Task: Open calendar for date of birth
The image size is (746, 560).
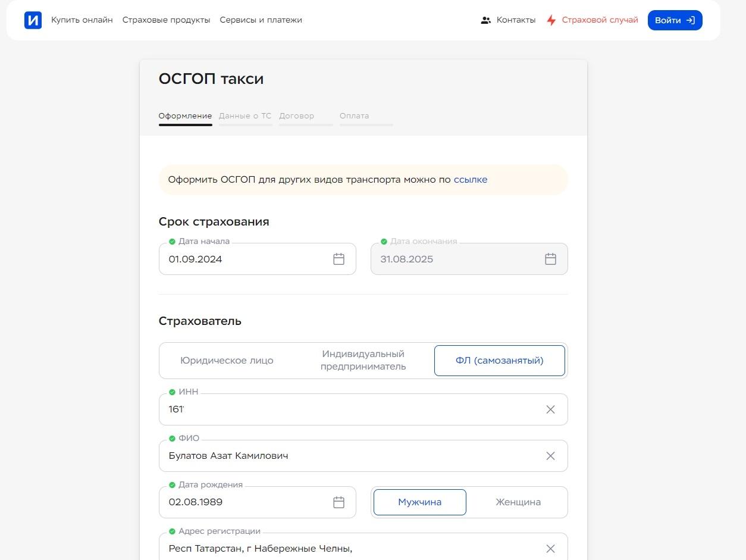Action: pyautogui.click(x=338, y=502)
